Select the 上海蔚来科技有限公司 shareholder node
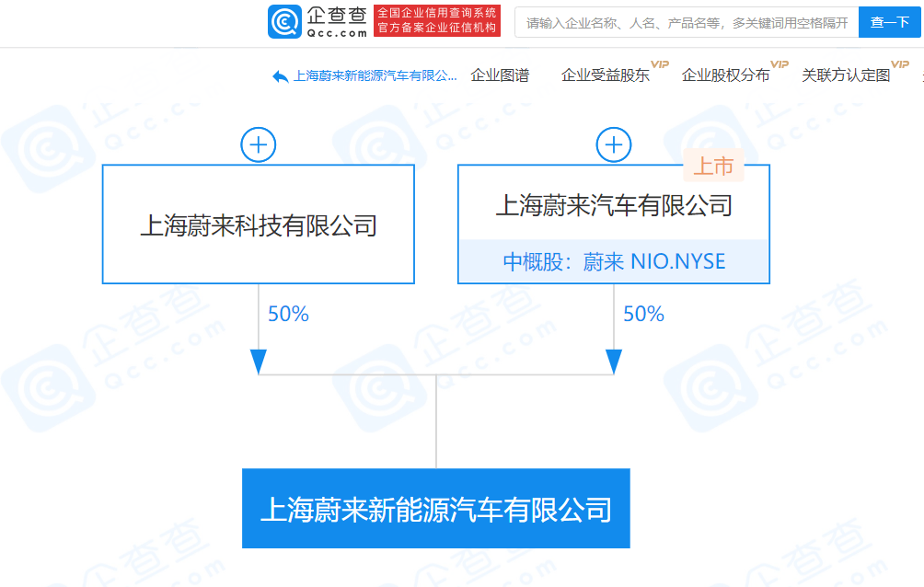This screenshot has width=924, height=587. coord(258,224)
